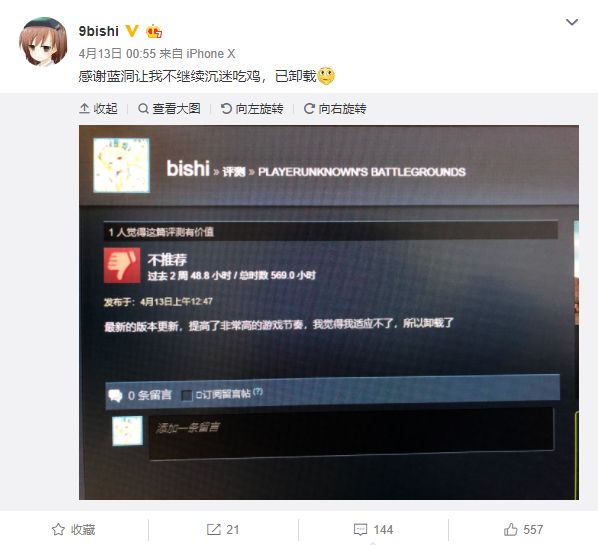The image size is (598, 545).
Task: Click the membership crown badge icon
Action: coord(154,31)
